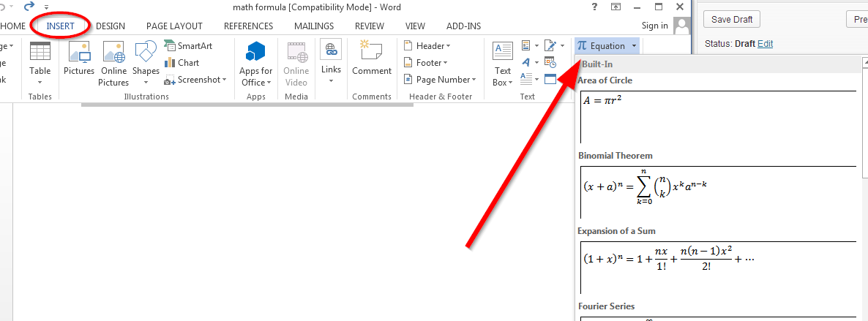The image size is (868, 321).
Task: Open the Shapes gallery
Action: 146,63
